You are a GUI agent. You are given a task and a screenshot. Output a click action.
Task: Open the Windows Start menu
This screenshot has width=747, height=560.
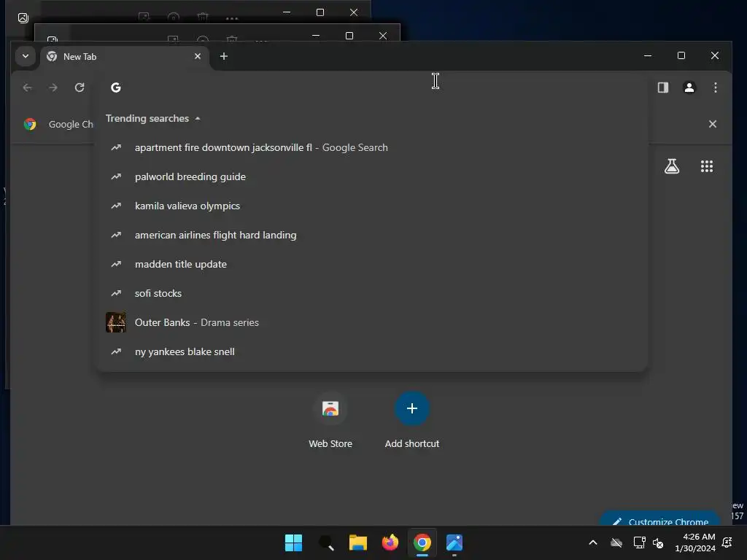click(293, 542)
